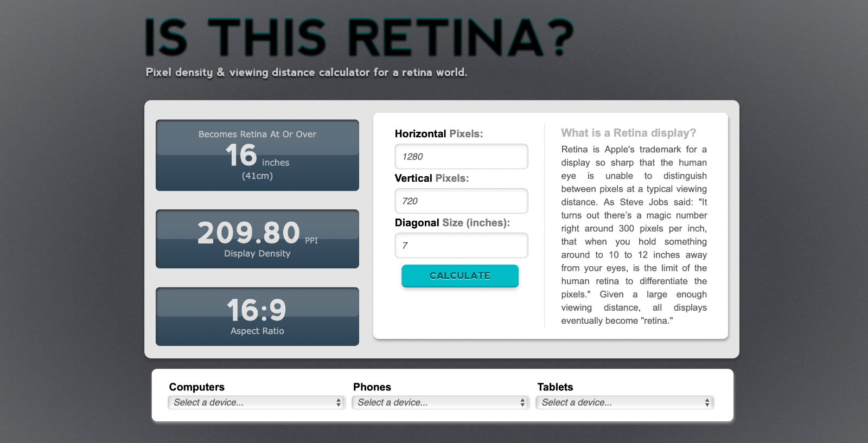Image resolution: width=868 pixels, height=443 pixels.
Task: Click the 'Phones' heading
Action: click(x=372, y=387)
